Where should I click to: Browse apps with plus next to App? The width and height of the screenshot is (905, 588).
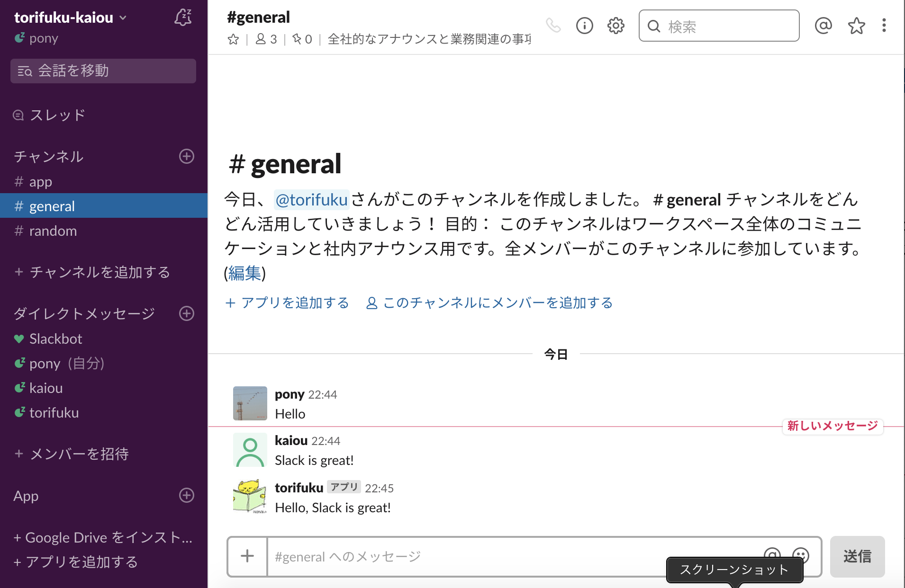[x=187, y=495]
